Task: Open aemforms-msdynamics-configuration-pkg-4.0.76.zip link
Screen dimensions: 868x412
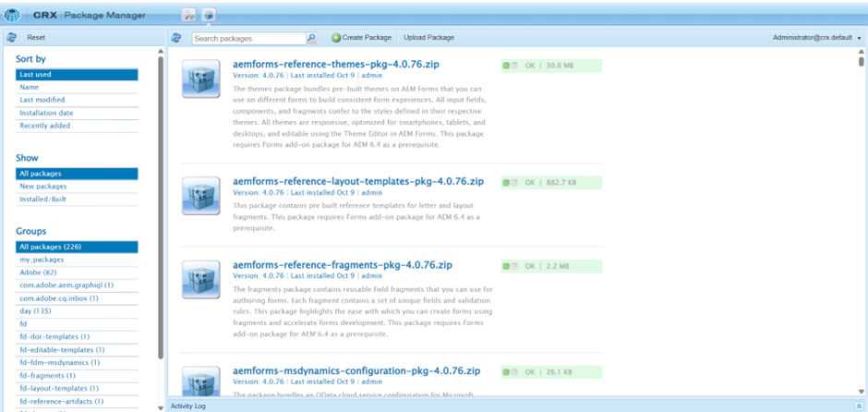Action: tap(356, 371)
